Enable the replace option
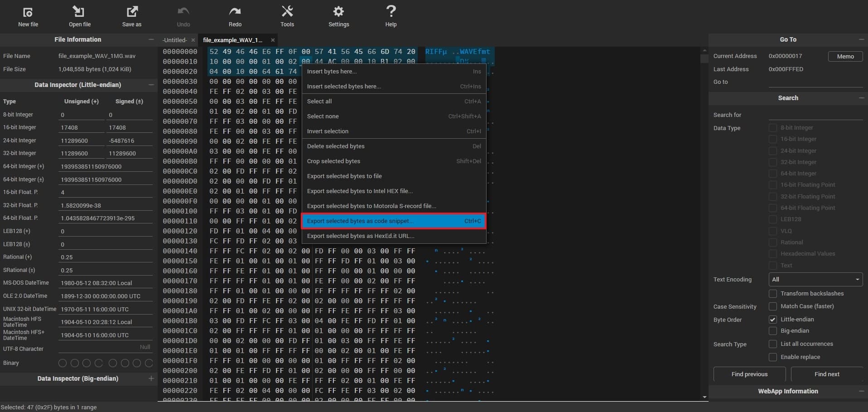This screenshot has width=868, height=412. click(x=772, y=357)
